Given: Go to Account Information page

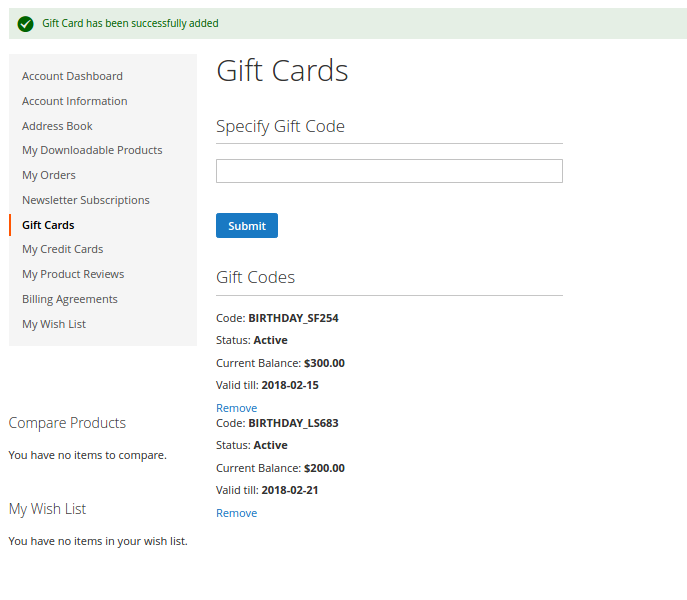Looking at the screenshot, I should tap(74, 101).
